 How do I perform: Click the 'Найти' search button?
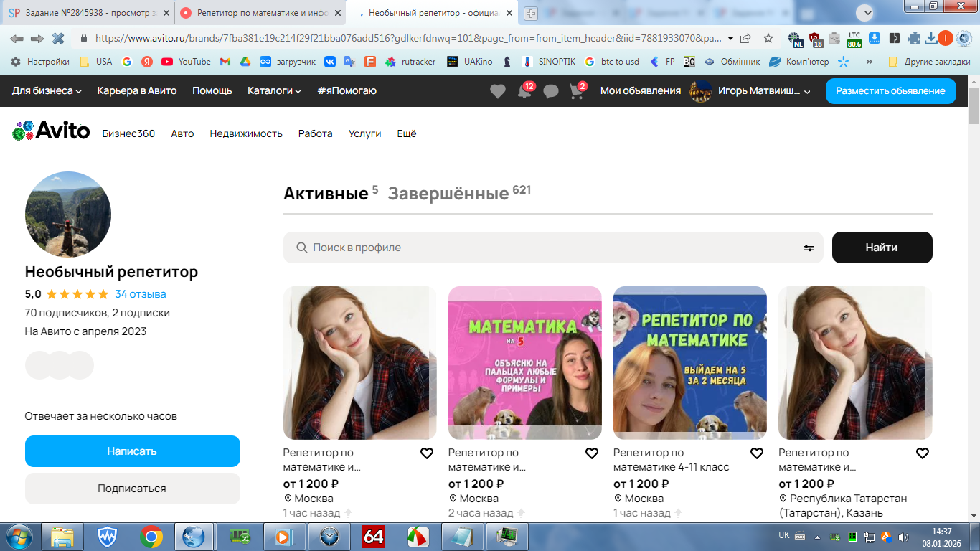pyautogui.click(x=882, y=248)
